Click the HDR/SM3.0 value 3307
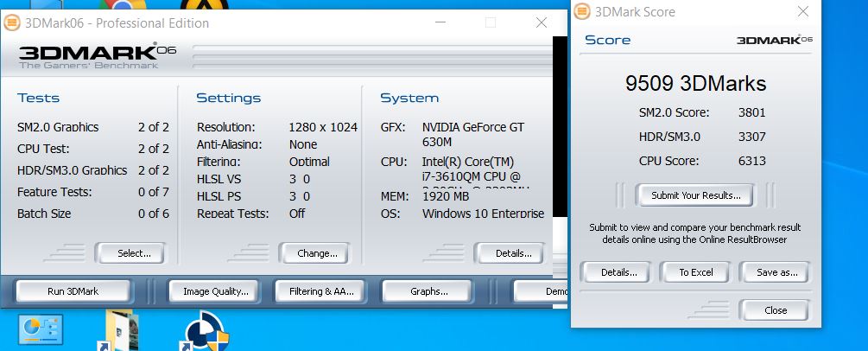Viewport: 868px width, 351px height. (x=751, y=137)
